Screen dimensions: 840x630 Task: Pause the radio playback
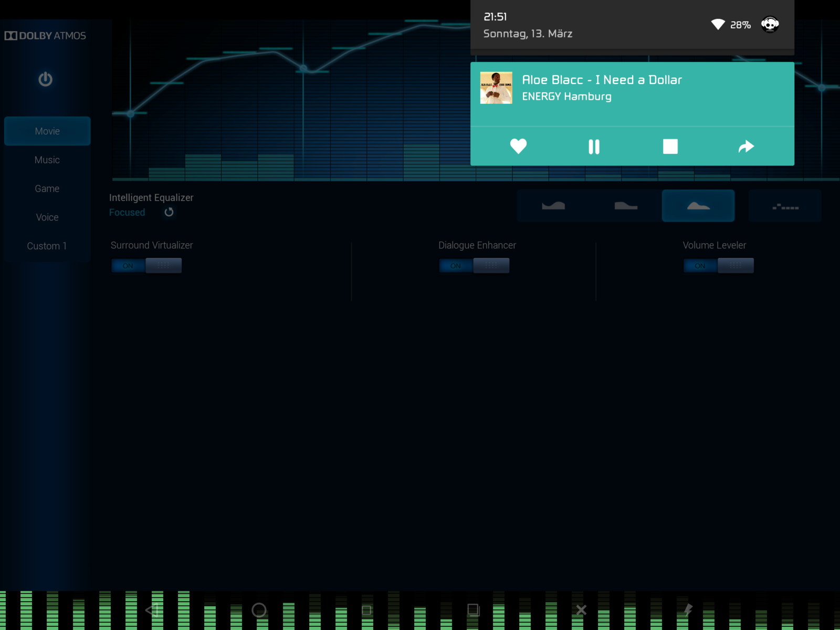(x=594, y=146)
